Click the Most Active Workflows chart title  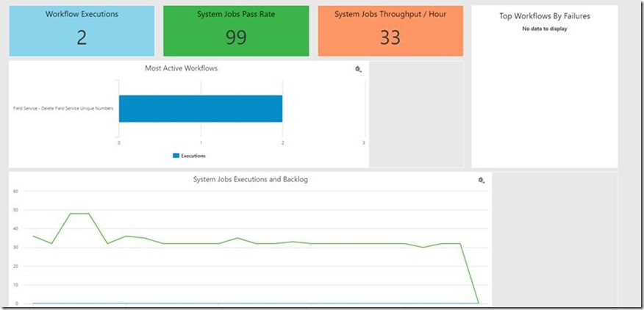tap(182, 68)
